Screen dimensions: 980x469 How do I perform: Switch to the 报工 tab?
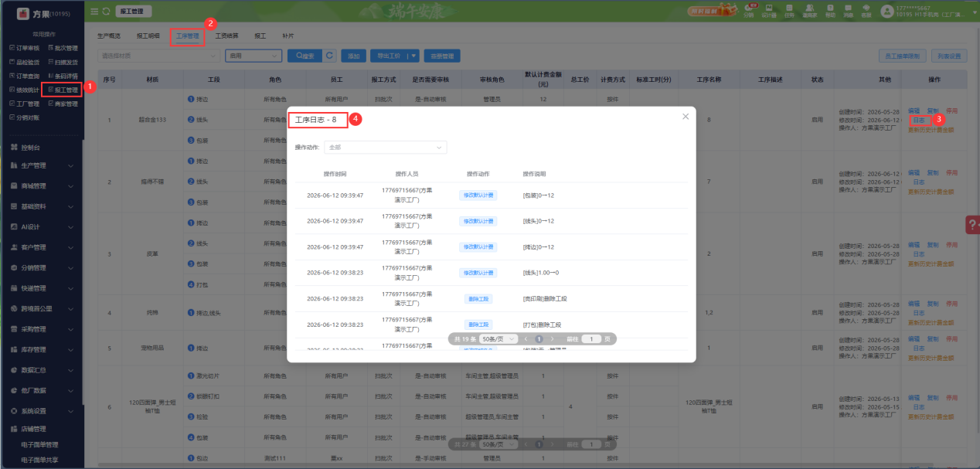point(260,36)
